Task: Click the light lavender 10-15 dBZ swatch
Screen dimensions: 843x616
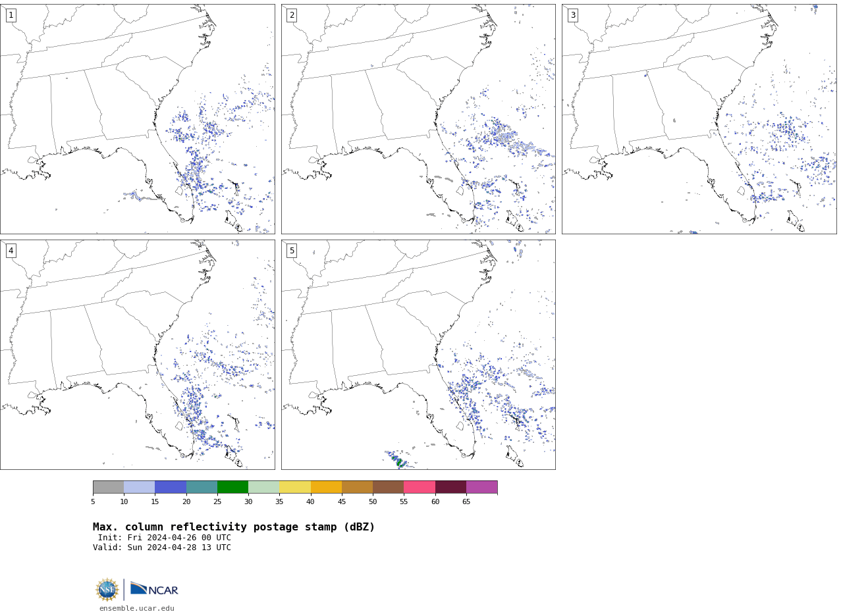Action: (139, 487)
